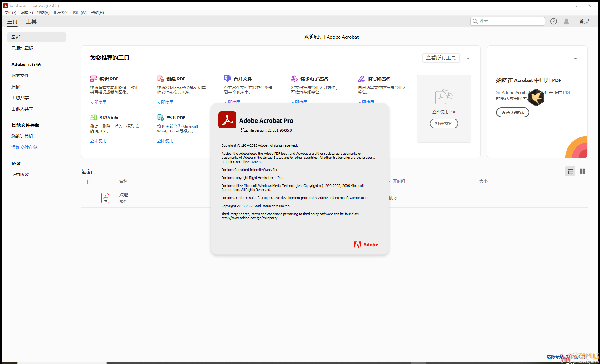Click the 打开文件 button
This screenshot has height=364, width=600.
pyautogui.click(x=444, y=123)
